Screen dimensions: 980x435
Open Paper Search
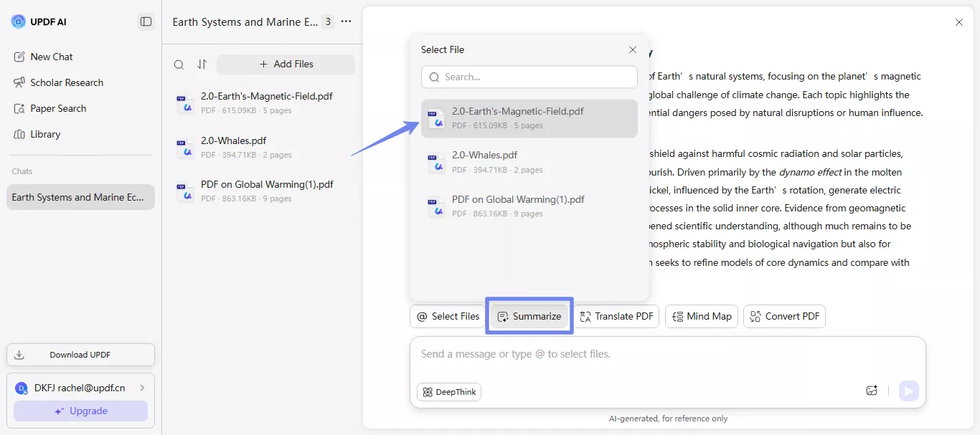tap(58, 108)
